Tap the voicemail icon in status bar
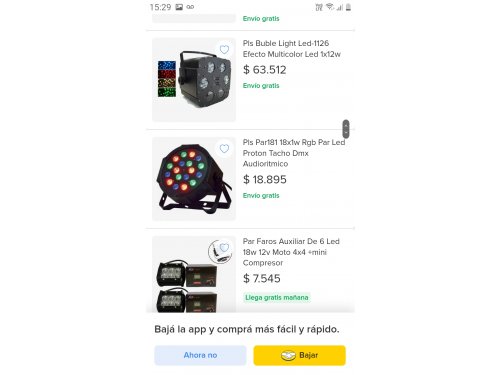Image resolution: width=500 pixels, height=375 pixels. pos(190,7)
